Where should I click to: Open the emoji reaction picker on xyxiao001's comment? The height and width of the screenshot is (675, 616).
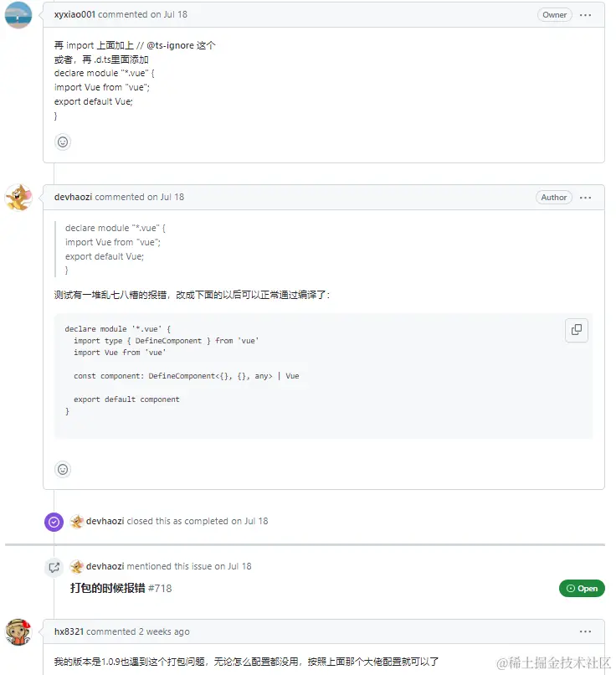click(63, 142)
